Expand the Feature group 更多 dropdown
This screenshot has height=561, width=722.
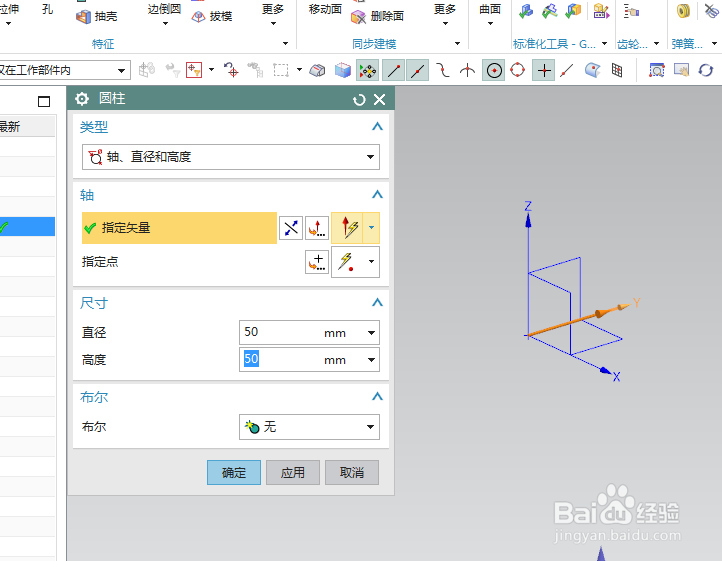[x=273, y=15]
